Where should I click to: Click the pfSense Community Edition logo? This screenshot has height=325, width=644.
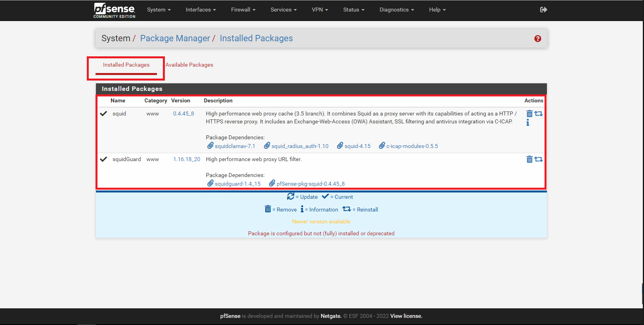[x=115, y=10]
